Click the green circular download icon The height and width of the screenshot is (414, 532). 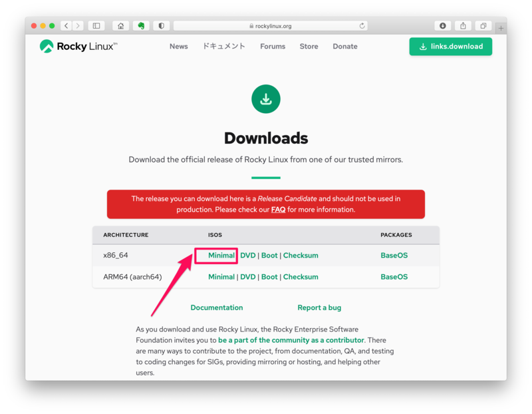click(265, 99)
